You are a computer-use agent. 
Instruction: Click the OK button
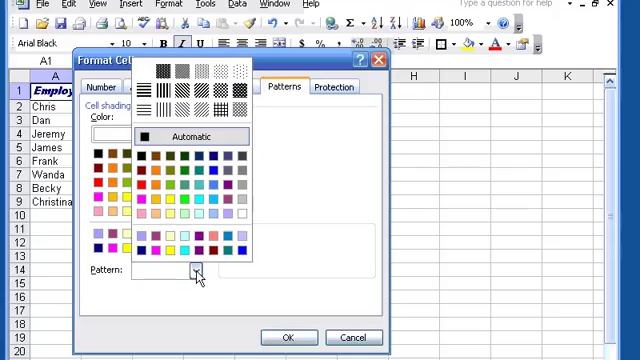click(289, 338)
